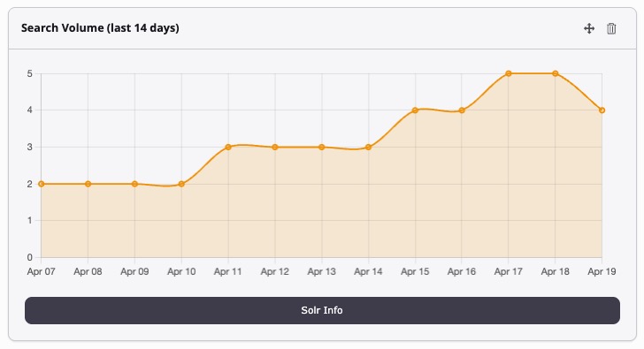Click the 'Apr 13' axis label
This screenshot has height=349, width=644.
[322, 271]
